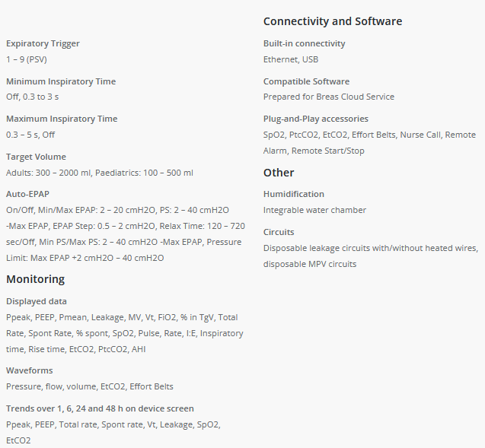Viewport: 485px width, 448px height.
Task: Click the Waveforms label
Action: point(30,370)
